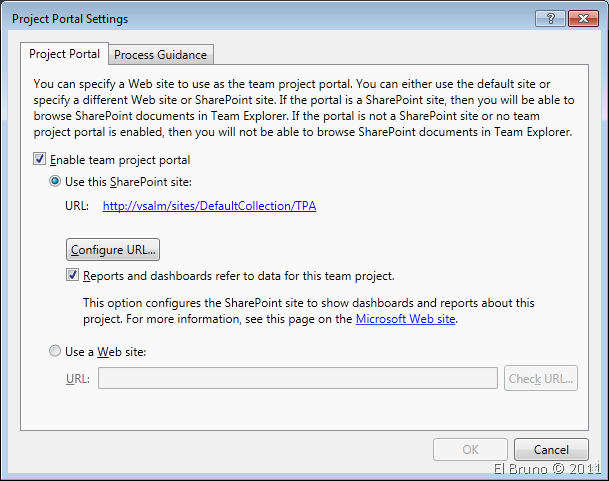Choose the Use a Web site radio button
Screen dimensions: 609x481
coord(56,351)
